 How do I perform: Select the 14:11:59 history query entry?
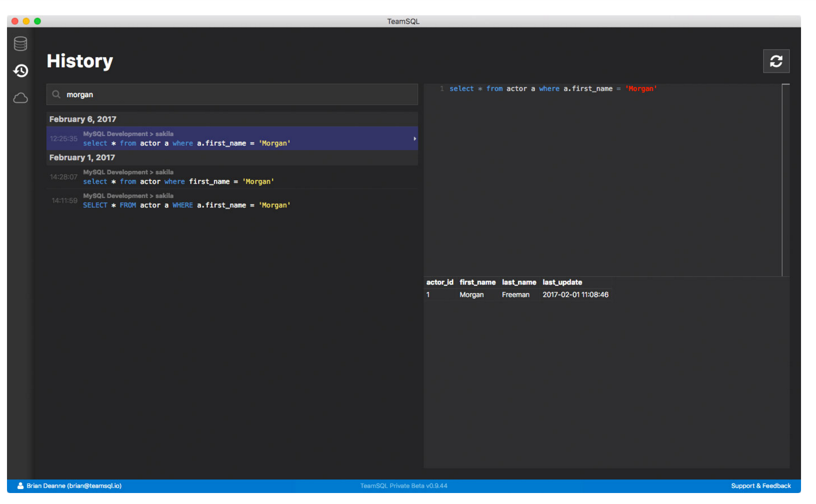coord(232,201)
